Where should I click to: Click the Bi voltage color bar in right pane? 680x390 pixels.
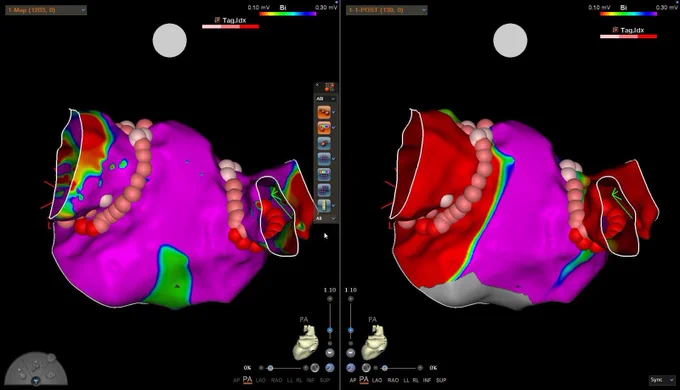tap(628, 14)
